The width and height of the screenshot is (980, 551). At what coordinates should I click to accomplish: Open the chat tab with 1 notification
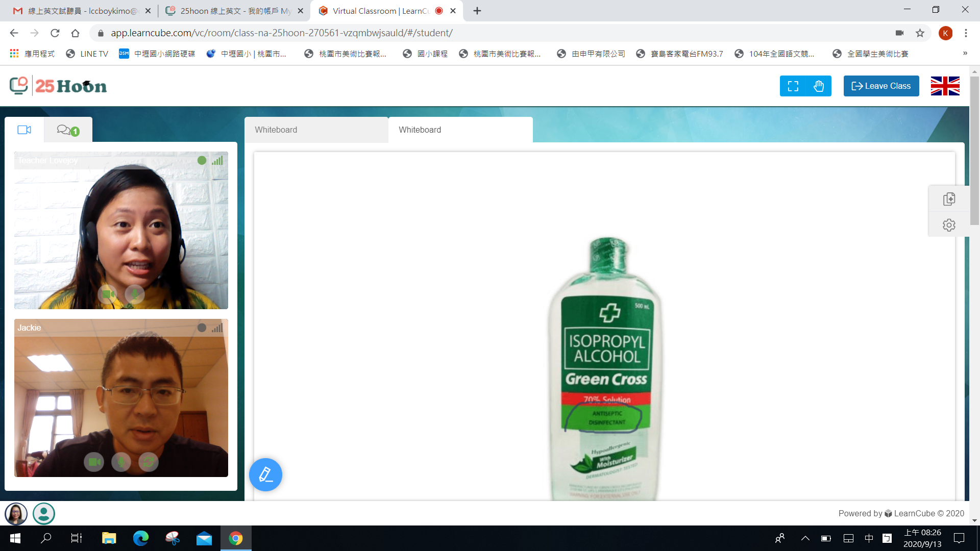(x=68, y=130)
